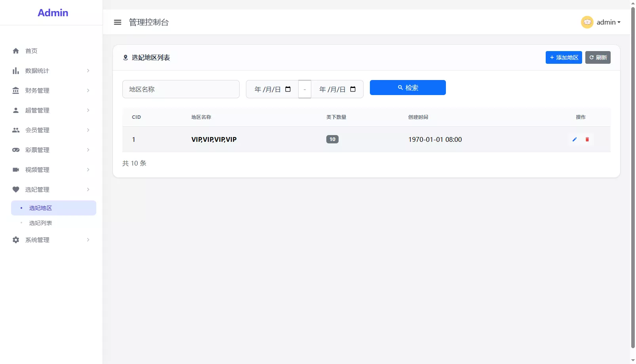
Task: Select 选妃地区 submenu item
Action: coord(40,208)
